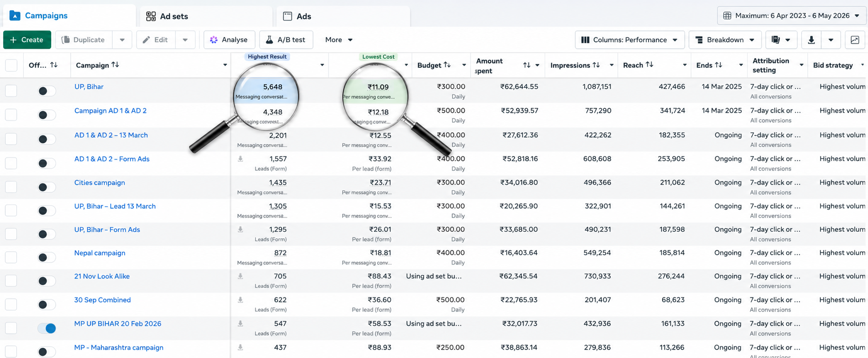
Task: Click the ₹62,345.54 amount spent cell
Action: pyautogui.click(x=518, y=276)
